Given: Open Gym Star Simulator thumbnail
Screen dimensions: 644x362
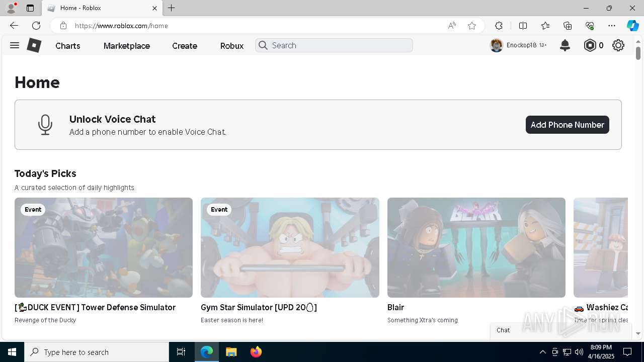Looking at the screenshot, I should 290,247.
